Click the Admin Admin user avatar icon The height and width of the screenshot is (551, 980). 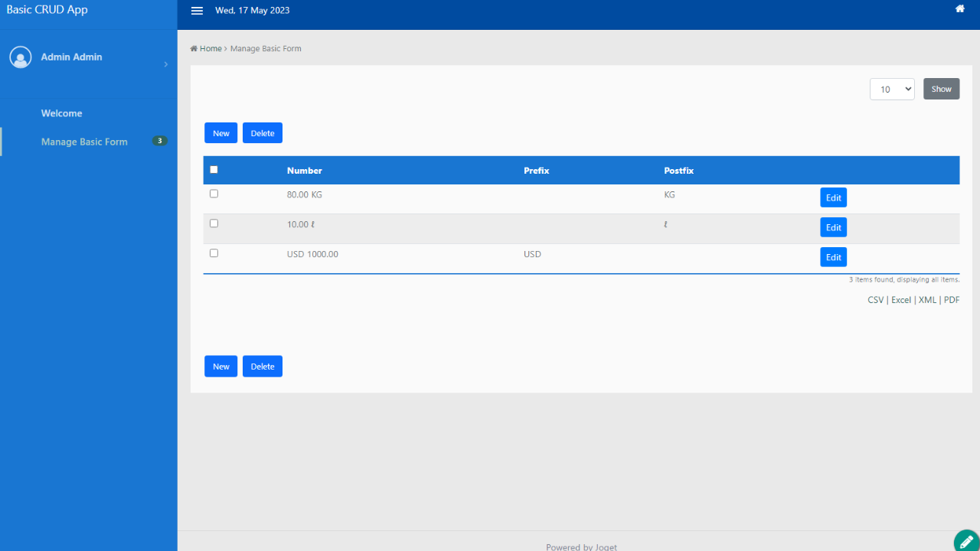pyautogui.click(x=21, y=57)
